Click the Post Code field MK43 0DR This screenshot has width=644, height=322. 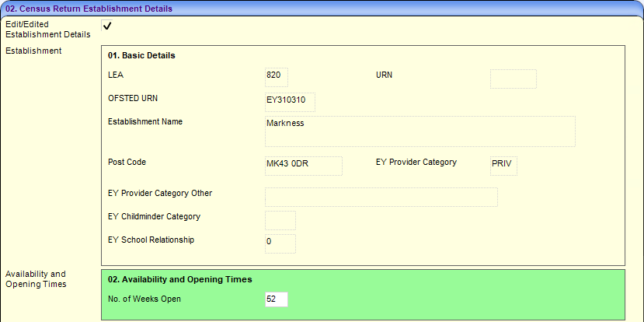click(x=303, y=166)
